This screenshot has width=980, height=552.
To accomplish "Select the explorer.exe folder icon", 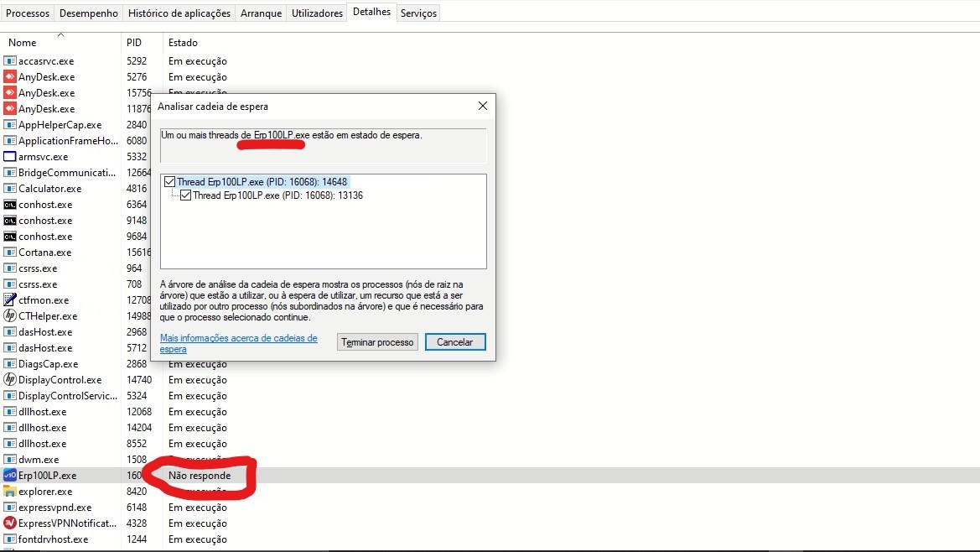I will pos(10,492).
